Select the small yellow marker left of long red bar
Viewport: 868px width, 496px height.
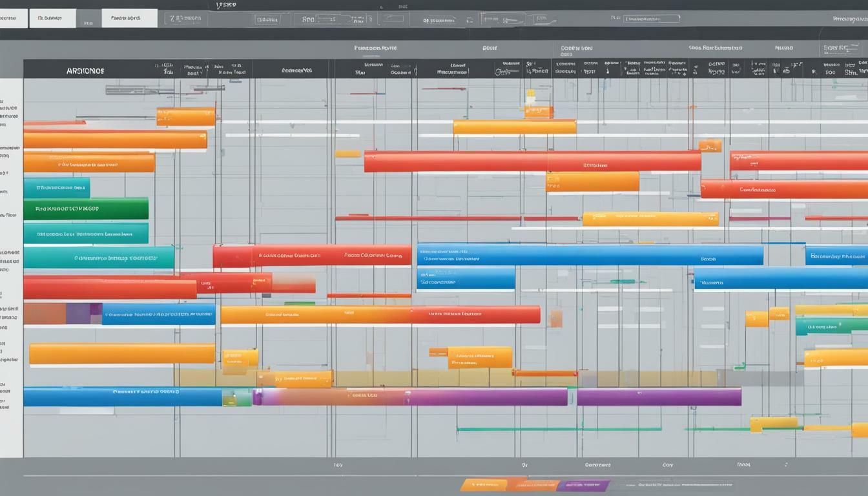tap(347, 154)
